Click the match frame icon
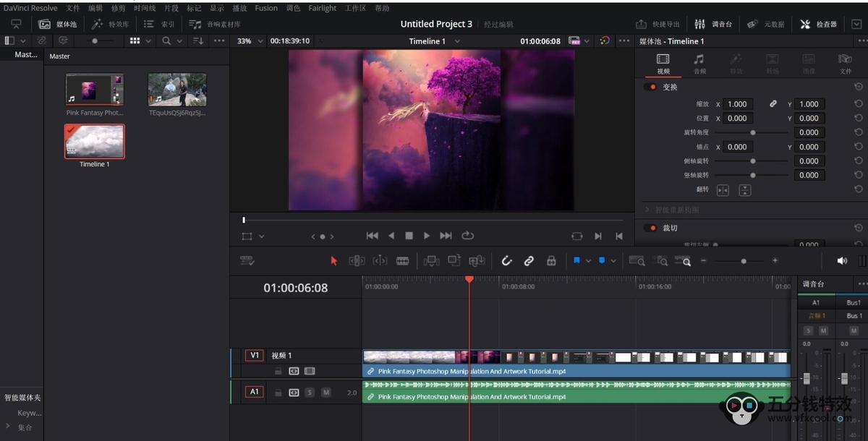 click(x=576, y=236)
